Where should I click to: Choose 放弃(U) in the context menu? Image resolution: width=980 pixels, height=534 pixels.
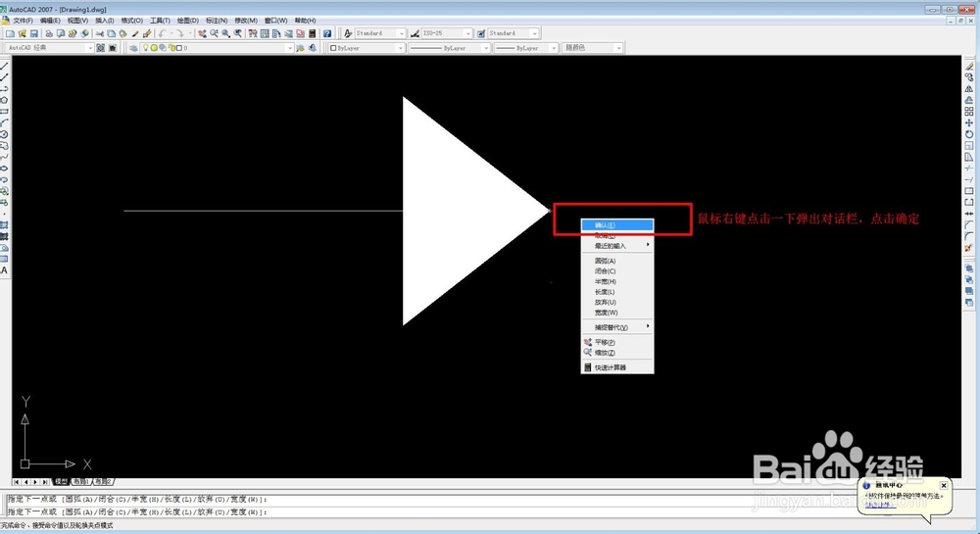617,303
